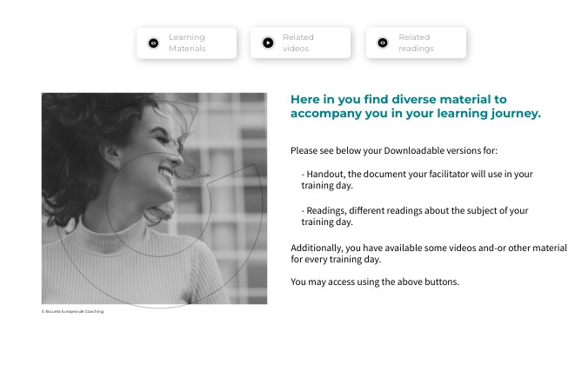Click the 'Additionally, you have available some videos' paragraph
The image size is (588, 391).
click(429, 254)
